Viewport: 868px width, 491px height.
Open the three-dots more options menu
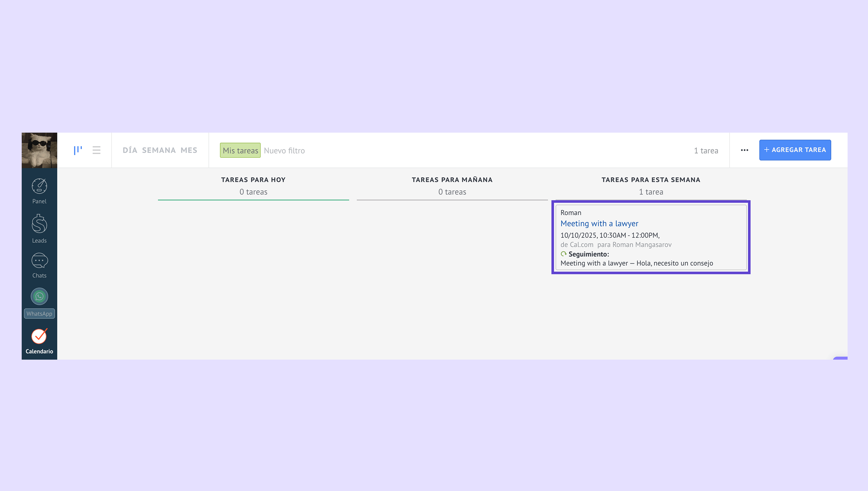[744, 150]
